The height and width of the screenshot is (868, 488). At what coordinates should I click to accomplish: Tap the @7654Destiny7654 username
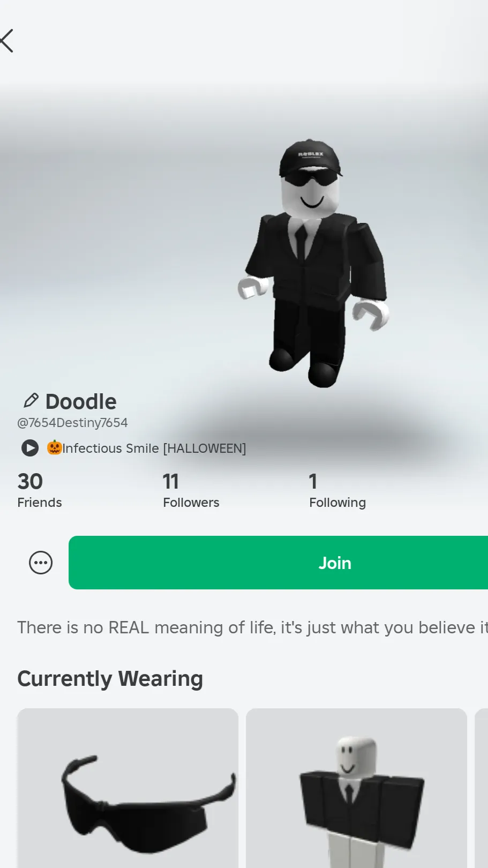click(72, 423)
